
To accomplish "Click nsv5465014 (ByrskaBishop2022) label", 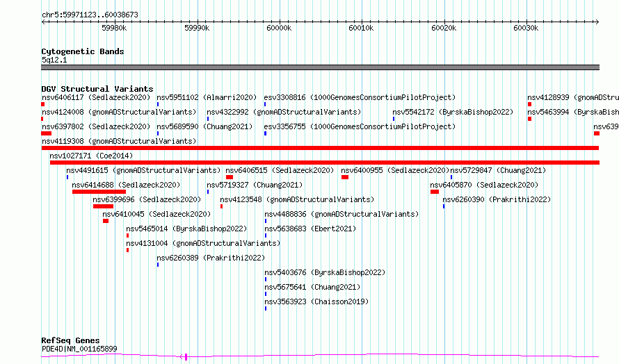I will (x=186, y=229).
